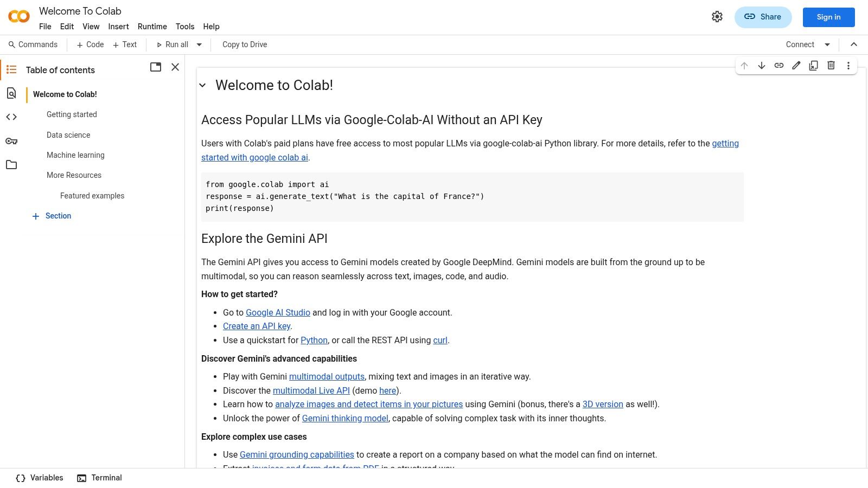Collapse the Welcome to Colab section
The image size is (868, 488).
(x=203, y=85)
